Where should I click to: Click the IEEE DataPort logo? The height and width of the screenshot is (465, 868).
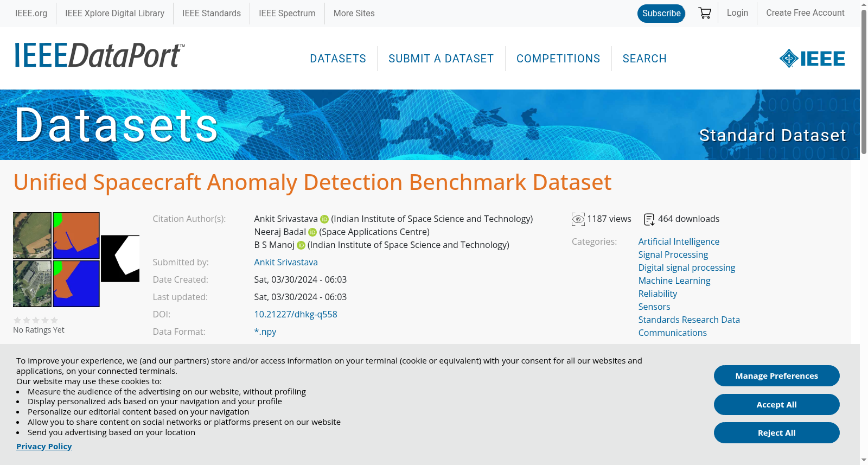pyautogui.click(x=99, y=55)
